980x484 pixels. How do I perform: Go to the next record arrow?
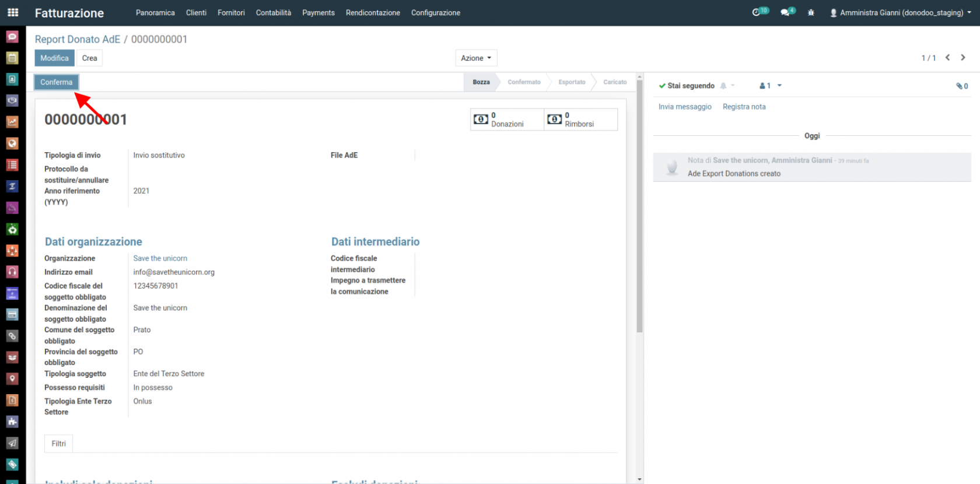963,58
